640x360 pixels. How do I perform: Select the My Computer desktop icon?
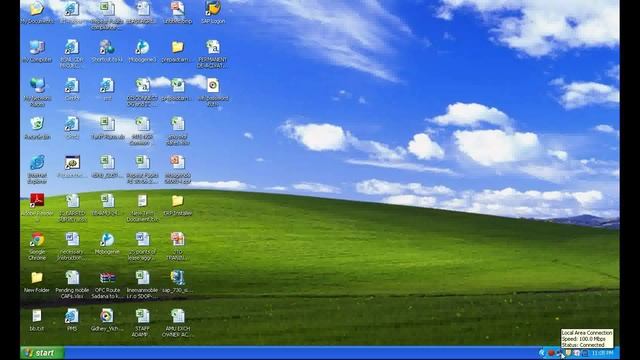[x=37, y=47]
